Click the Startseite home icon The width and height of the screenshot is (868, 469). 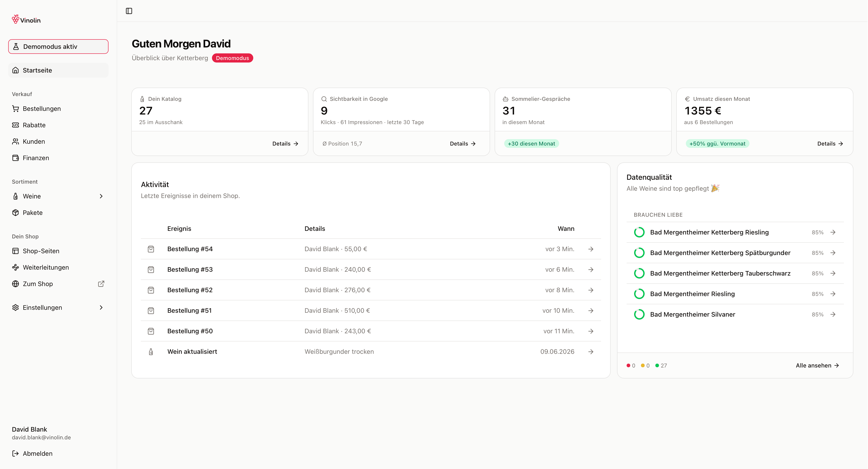pos(15,70)
